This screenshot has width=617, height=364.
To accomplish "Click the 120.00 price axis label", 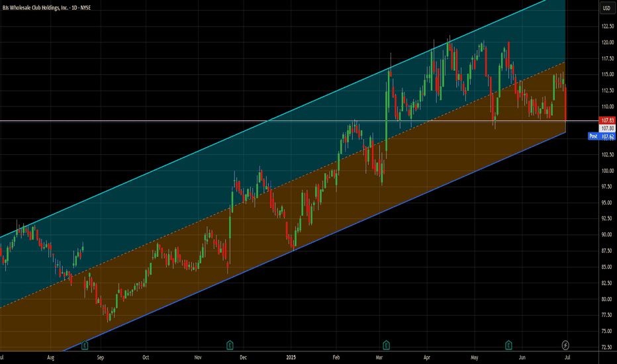I will (607, 42).
